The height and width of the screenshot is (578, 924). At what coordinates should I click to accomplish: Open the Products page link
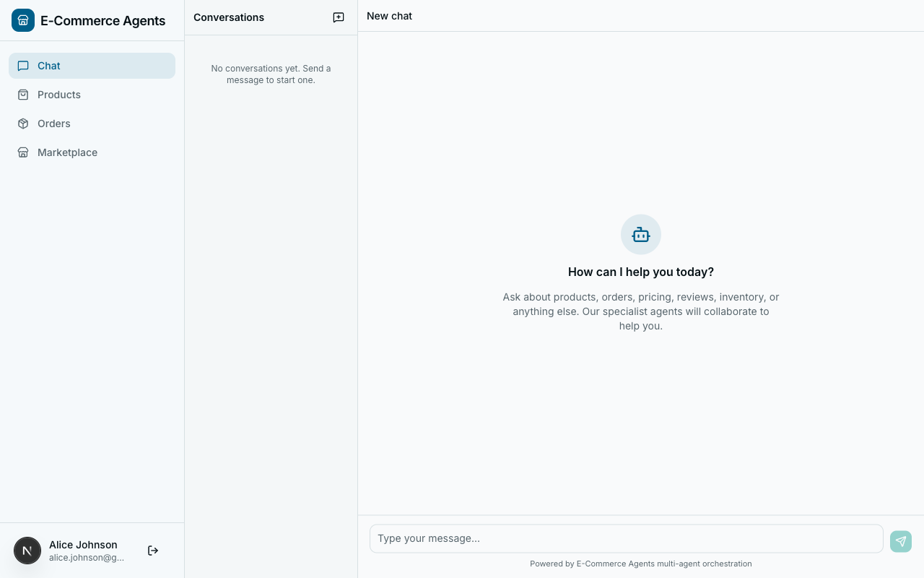[58, 95]
